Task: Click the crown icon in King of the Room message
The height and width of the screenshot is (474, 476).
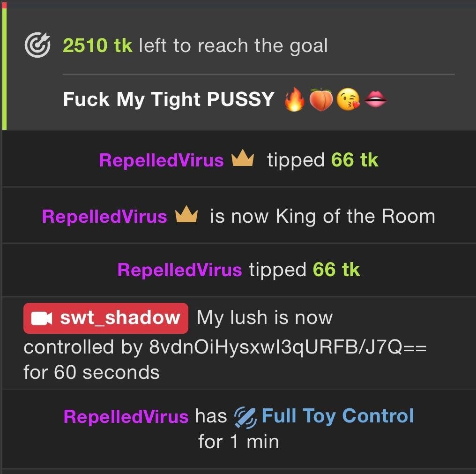Action: [x=186, y=214]
